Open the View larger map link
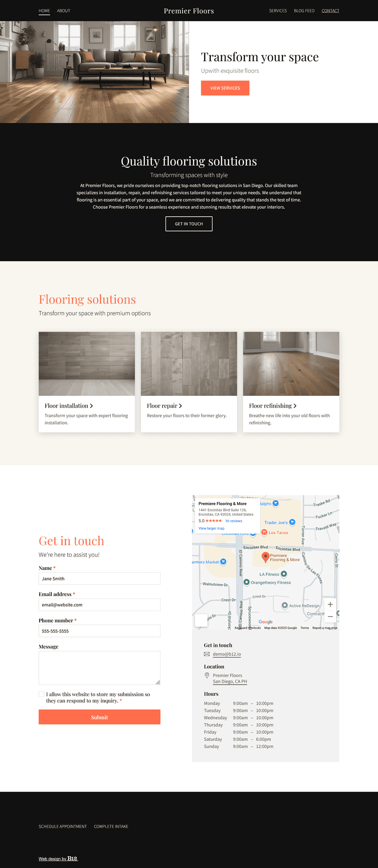Screen dimensions: 378x868 (x=212, y=528)
